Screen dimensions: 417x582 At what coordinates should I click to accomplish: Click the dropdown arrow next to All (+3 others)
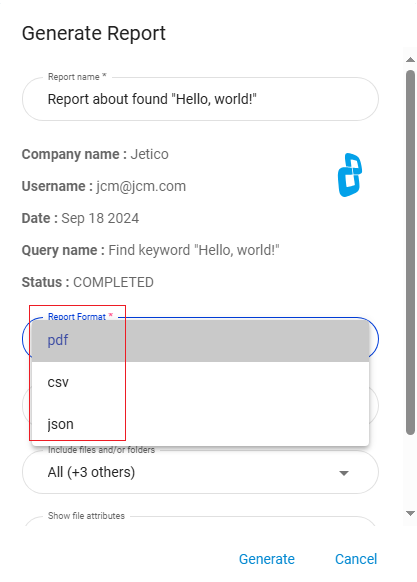coord(344,473)
